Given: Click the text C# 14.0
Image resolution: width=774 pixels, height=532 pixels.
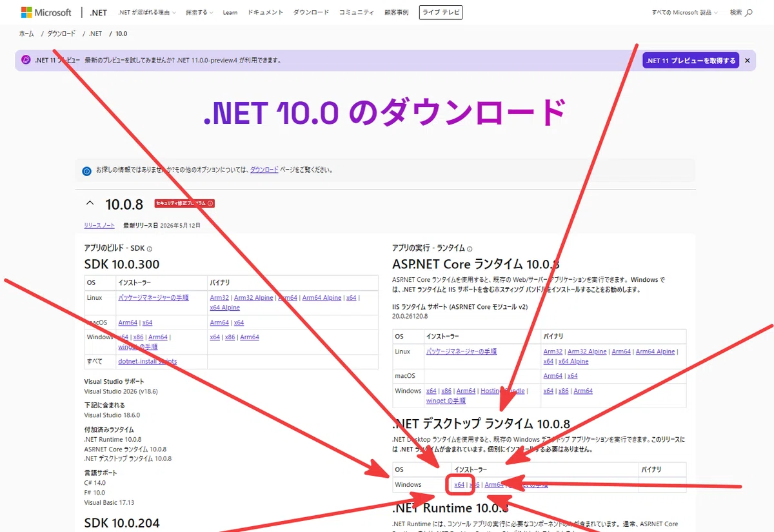Looking at the screenshot, I should (x=95, y=483).
